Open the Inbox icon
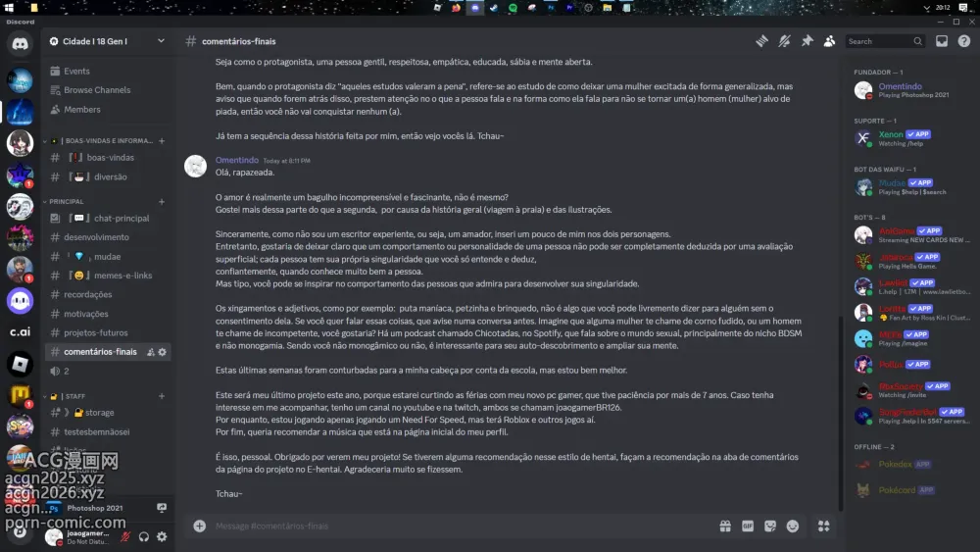Viewport: 980px width, 552px height. click(941, 41)
